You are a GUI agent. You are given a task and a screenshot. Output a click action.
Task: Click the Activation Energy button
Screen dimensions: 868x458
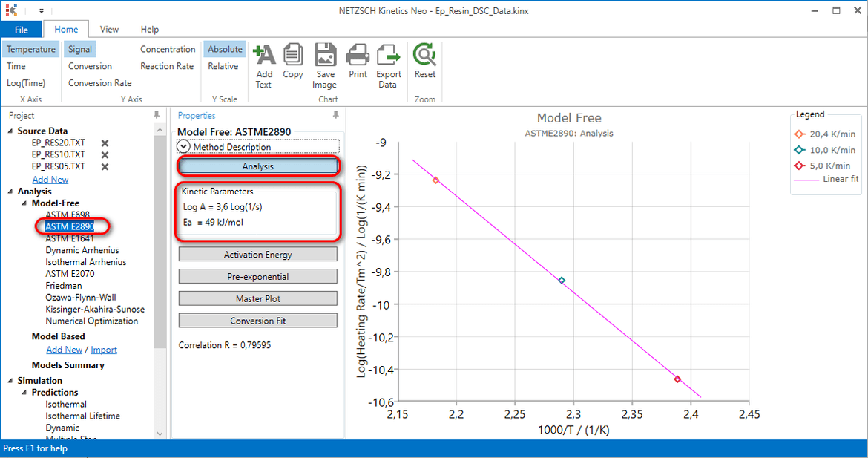click(257, 254)
